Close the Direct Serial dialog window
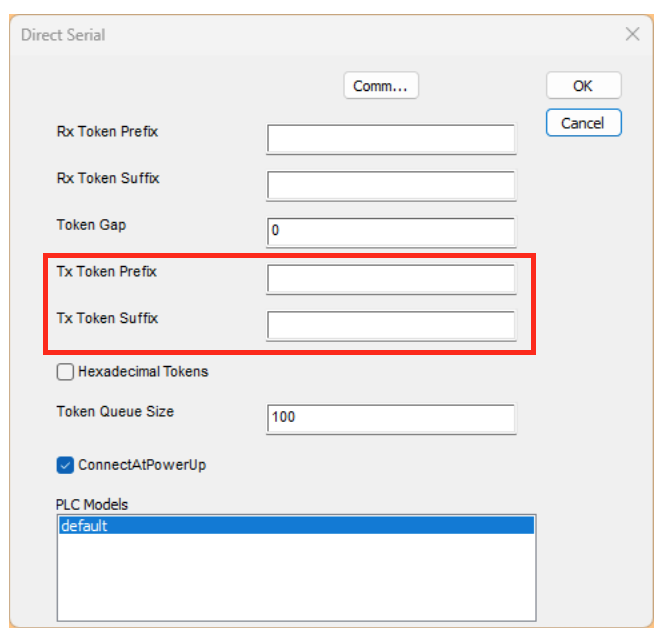This screenshot has width=666, height=636. 632,34
